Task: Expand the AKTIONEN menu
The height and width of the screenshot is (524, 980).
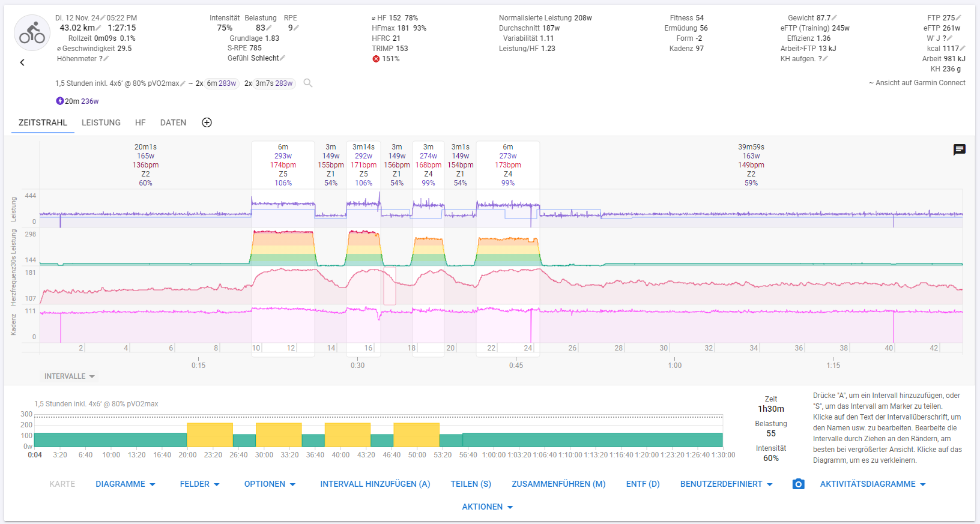Action: coord(487,507)
